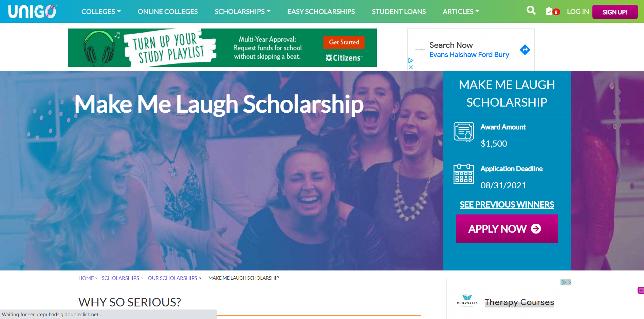Image resolution: width=644 pixels, height=319 pixels.
Task: Open the checklist icon with red badge
Action: pos(552,12)
